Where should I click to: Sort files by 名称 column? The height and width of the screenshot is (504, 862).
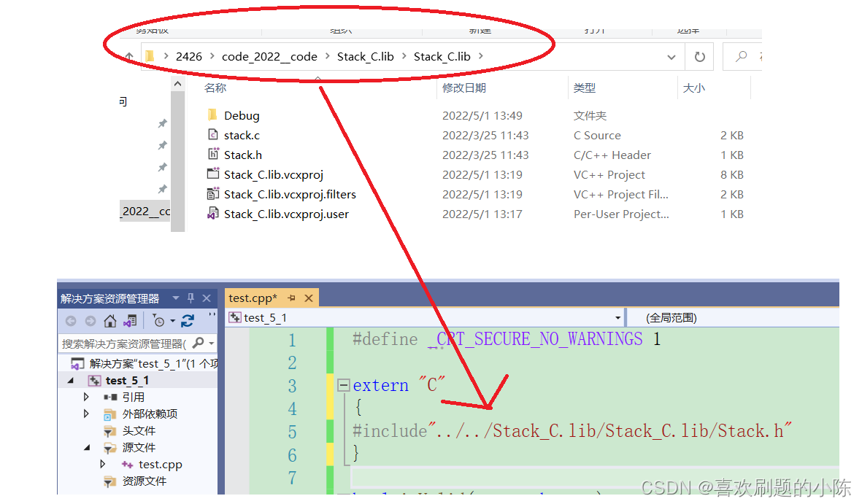tap(215, 88)
